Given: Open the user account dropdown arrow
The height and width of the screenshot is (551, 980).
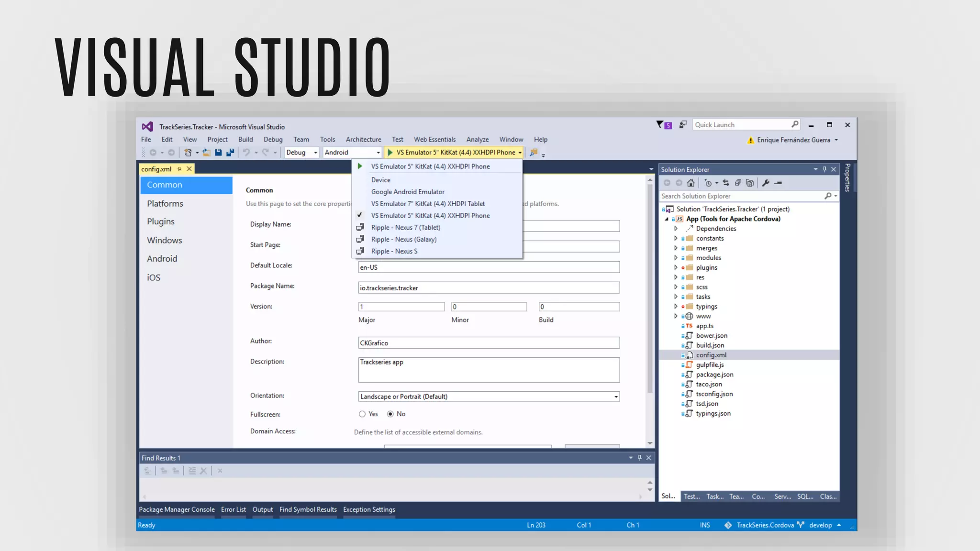Looking at the screenshot, I should pyautogui.click(x=836, y=140).
